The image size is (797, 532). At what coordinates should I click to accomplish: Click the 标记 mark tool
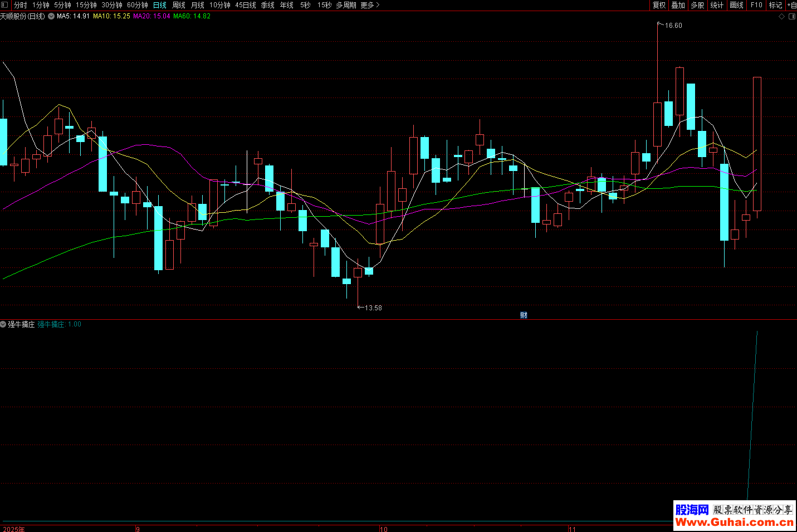tap(775, 5)
